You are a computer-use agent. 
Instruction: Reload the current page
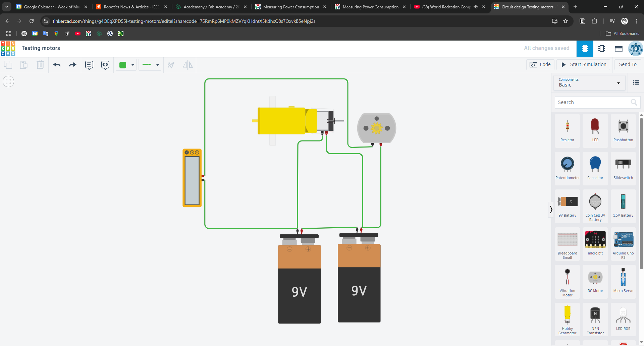pyautogui.click(x=32, y=21)
